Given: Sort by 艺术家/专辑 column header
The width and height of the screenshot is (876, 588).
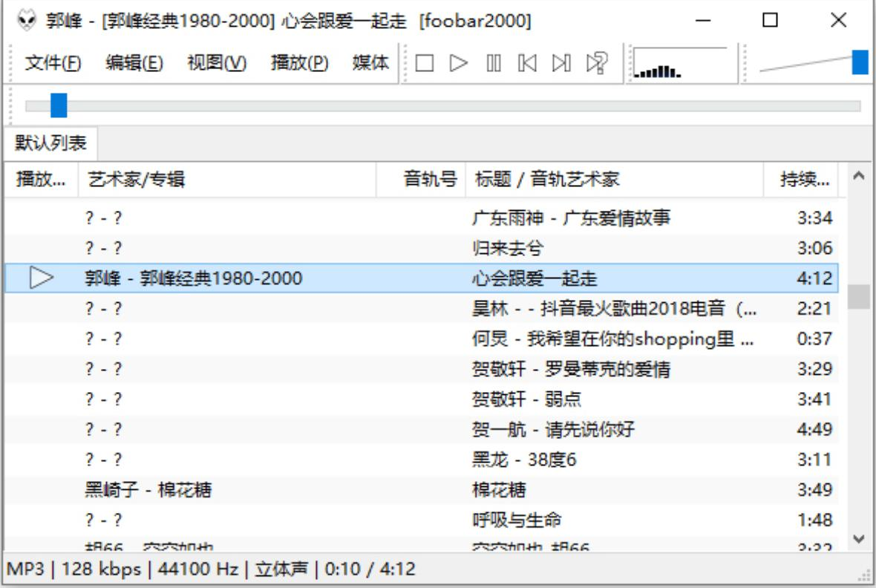Looking at the screenshot, I should point(227,180).
